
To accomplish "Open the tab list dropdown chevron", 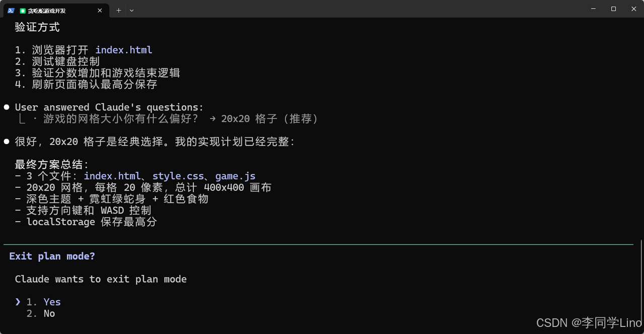I will click(x=132, y=10).
